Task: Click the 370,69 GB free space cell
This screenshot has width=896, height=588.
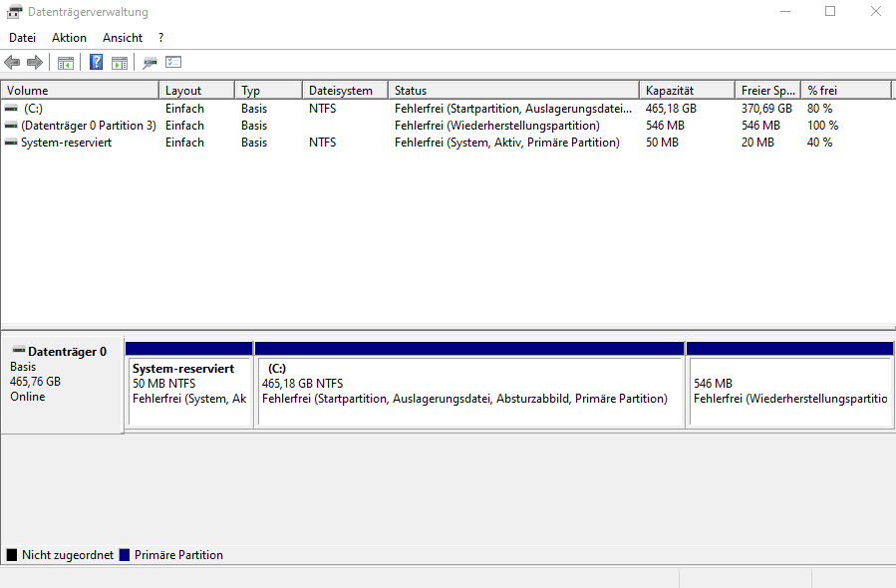Action: pos(766,108)
